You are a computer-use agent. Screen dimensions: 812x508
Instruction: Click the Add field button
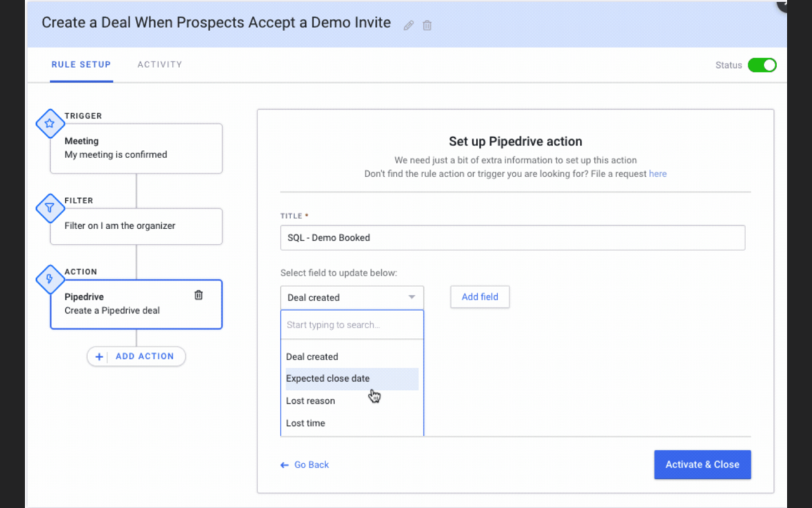[x=480, y=297]
